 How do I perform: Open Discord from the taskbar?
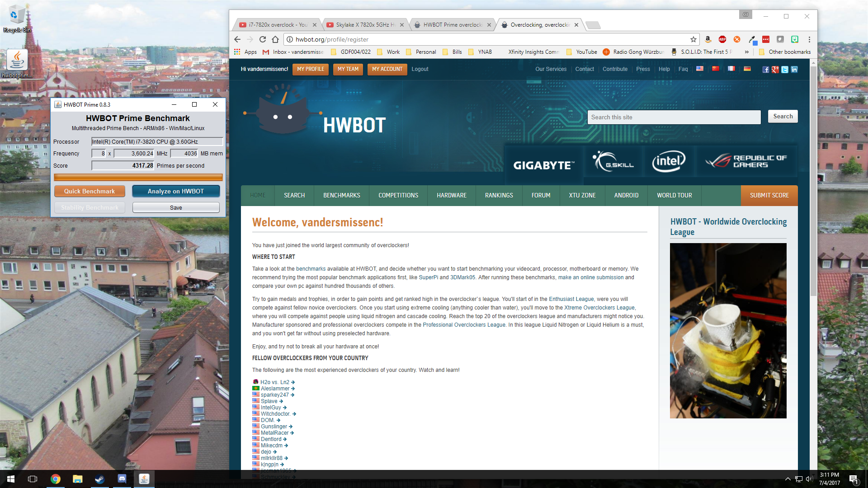[122, 479]
